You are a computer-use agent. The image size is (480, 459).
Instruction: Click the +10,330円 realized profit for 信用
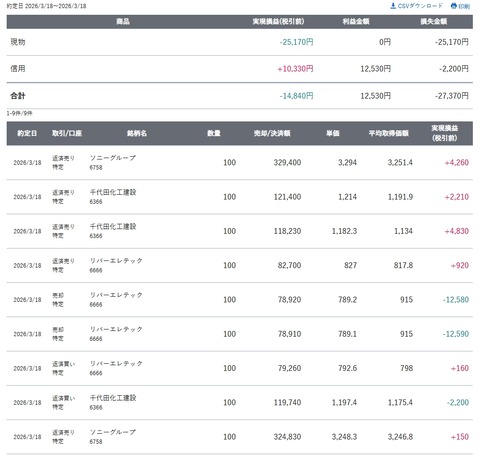tap(295, 69)
